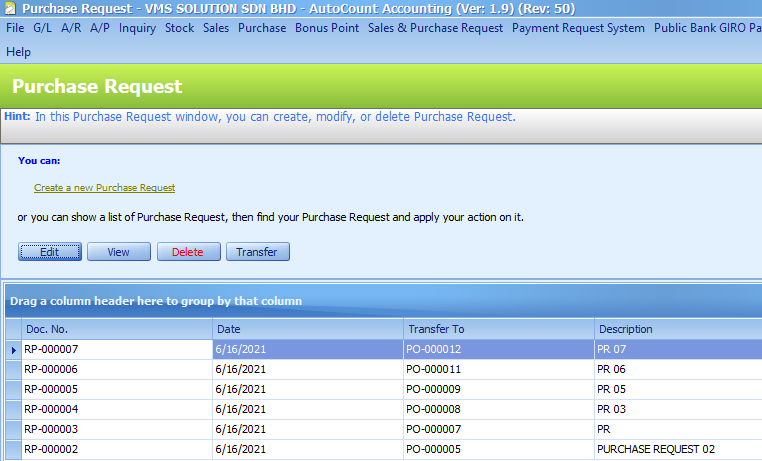Click the AutoCount app icon in title bar

[x=9, y=9]
